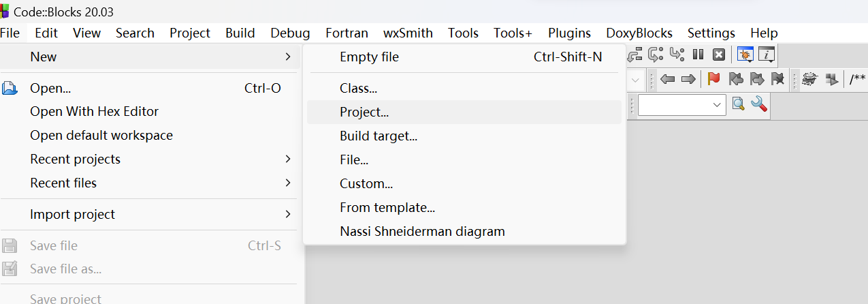Expand the Recent projects submenu
Image resolution: width=868 pixels, height=304 pixels.
[150, 159]
